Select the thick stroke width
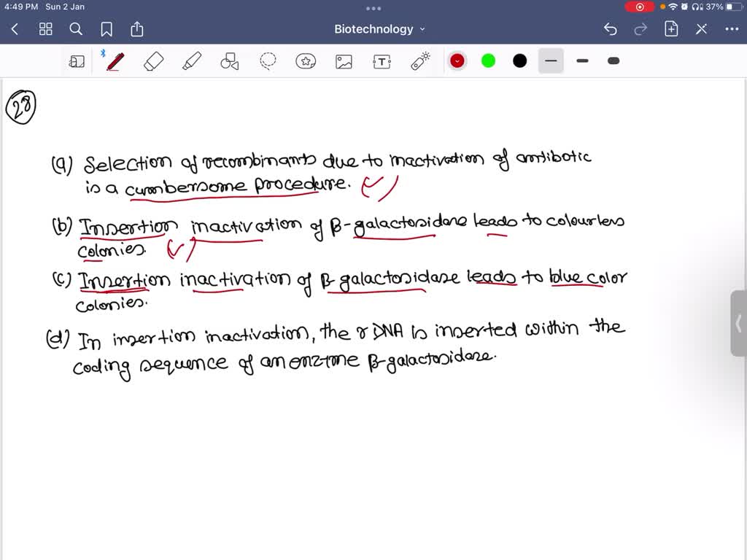This screenshot has height=560, width=747. [x=613, y=61]
